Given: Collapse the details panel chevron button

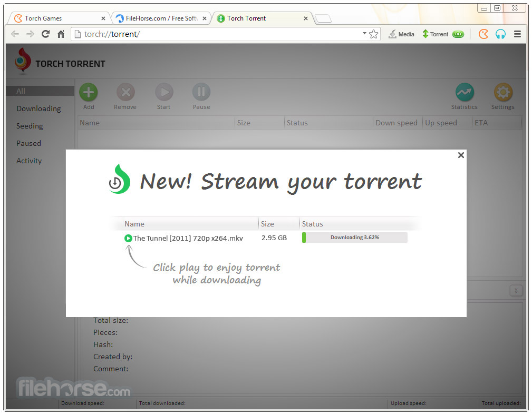Looking at the screenshot, I should click(516, 291).
